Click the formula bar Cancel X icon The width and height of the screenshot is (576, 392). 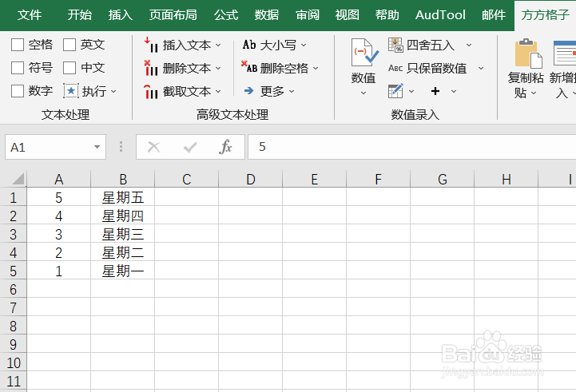coord(153,147)
